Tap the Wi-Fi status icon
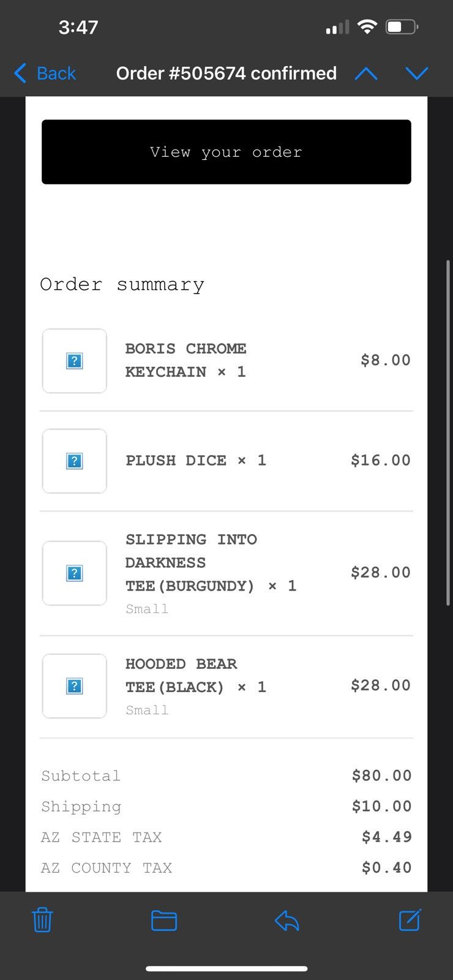The width and height of the screenshot is (453, 980). (367, 27)
